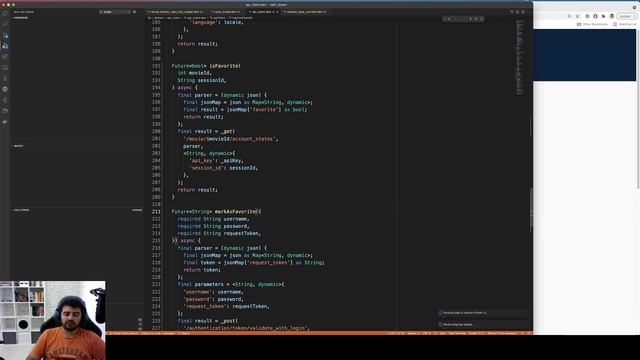Switch to session_data_provider.dart tab
The height and width of the screenshot is (360, 640).
pyautogui.click(x=305, y=12)
